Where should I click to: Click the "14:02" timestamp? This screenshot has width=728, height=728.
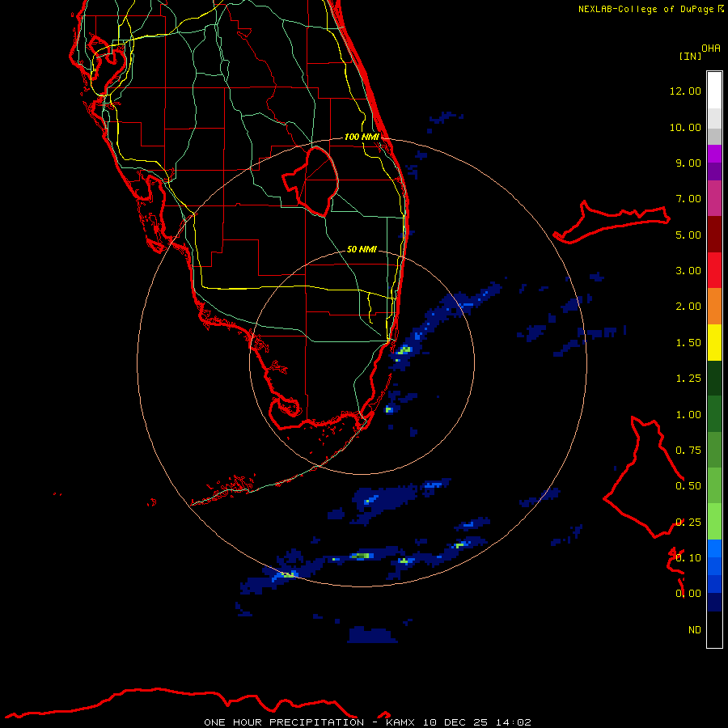click(x=514, y=722)
